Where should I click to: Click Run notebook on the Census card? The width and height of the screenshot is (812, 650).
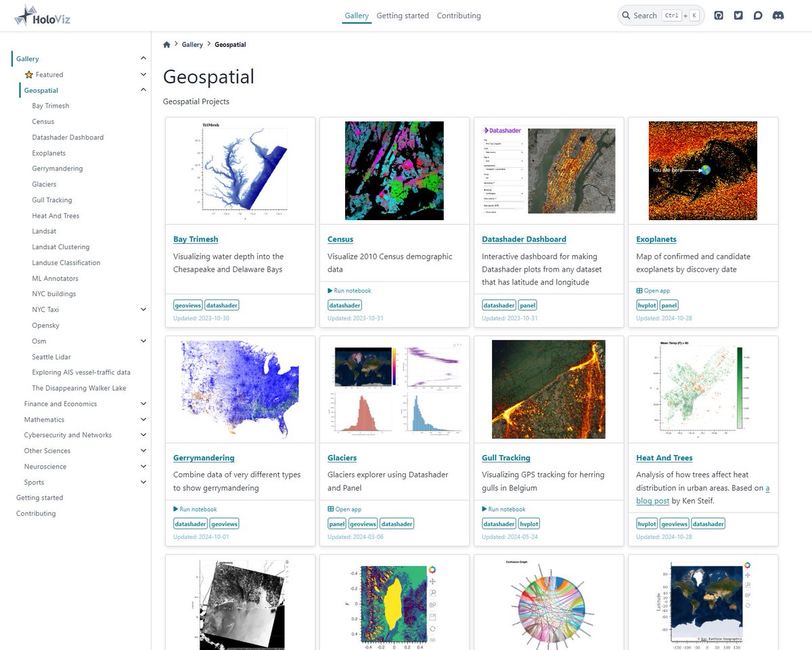point(349,290)
